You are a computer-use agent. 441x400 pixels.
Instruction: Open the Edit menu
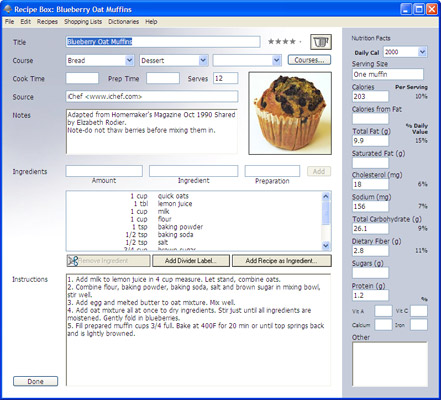(25, 22)
